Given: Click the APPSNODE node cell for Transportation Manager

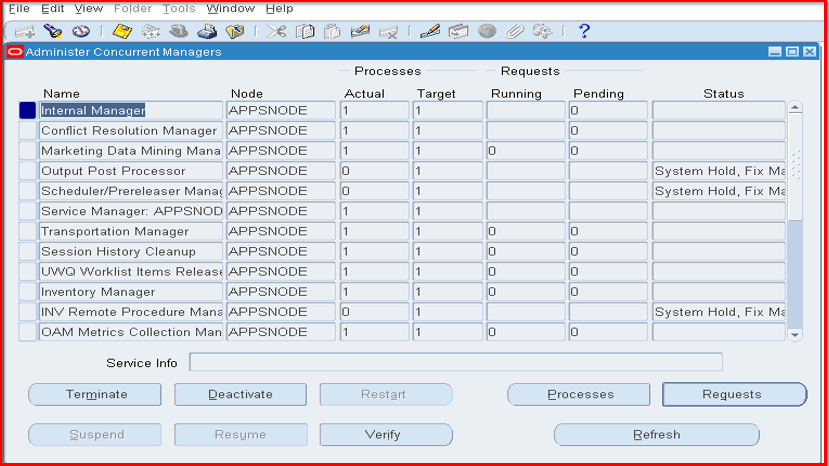Looking at the screenshot, I should [281, 231].
